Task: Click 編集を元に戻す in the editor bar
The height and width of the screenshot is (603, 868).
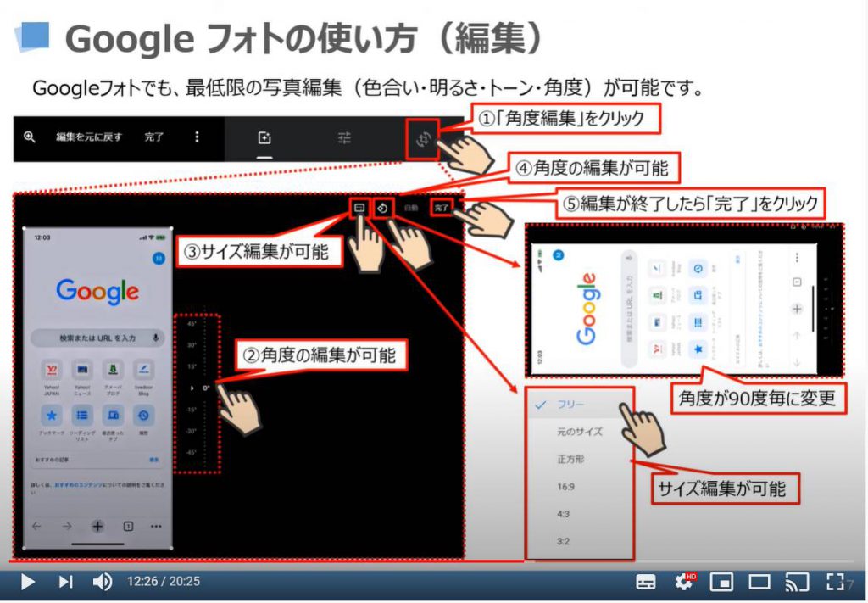Action: pyautogui.click(x=89, y=137)
